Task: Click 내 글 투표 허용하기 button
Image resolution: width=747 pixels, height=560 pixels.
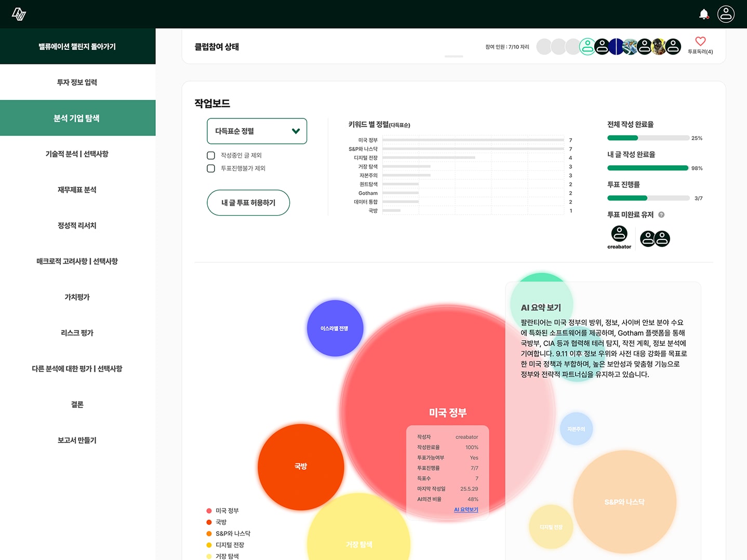Action: [x=248, y=203]
